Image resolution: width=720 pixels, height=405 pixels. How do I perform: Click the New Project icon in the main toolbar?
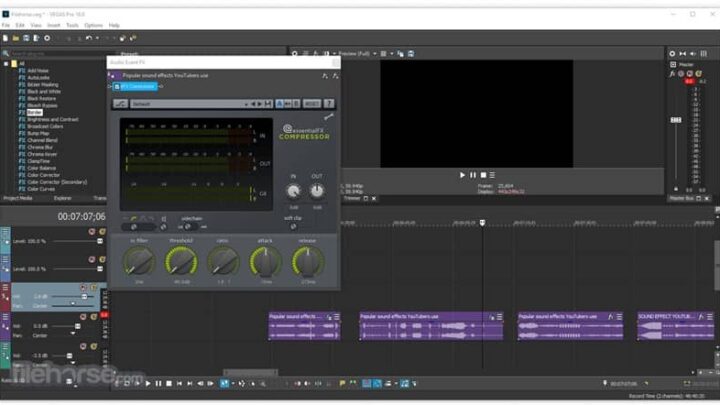coord(6,39)
